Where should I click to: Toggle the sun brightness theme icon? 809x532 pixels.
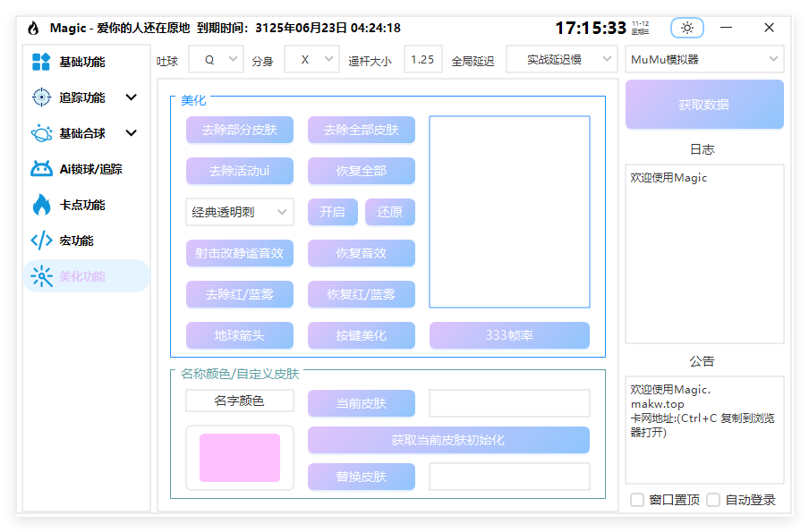tap(687, 28)
